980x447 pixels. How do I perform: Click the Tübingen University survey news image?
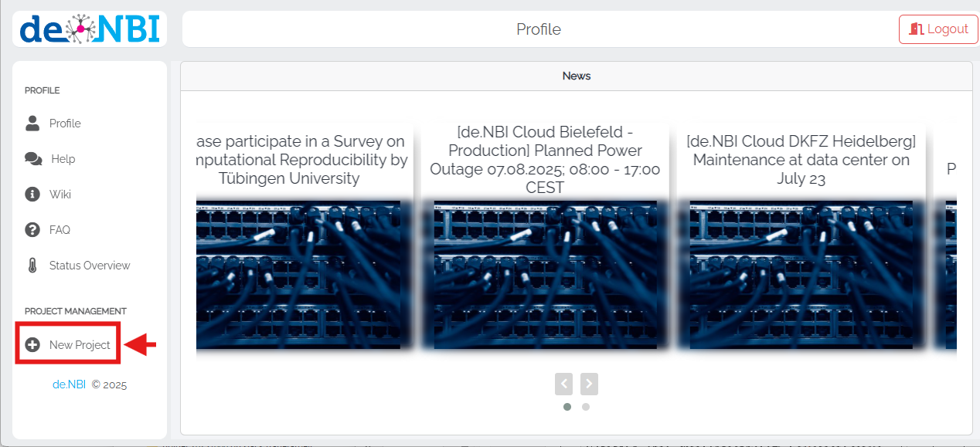point(298,275)
